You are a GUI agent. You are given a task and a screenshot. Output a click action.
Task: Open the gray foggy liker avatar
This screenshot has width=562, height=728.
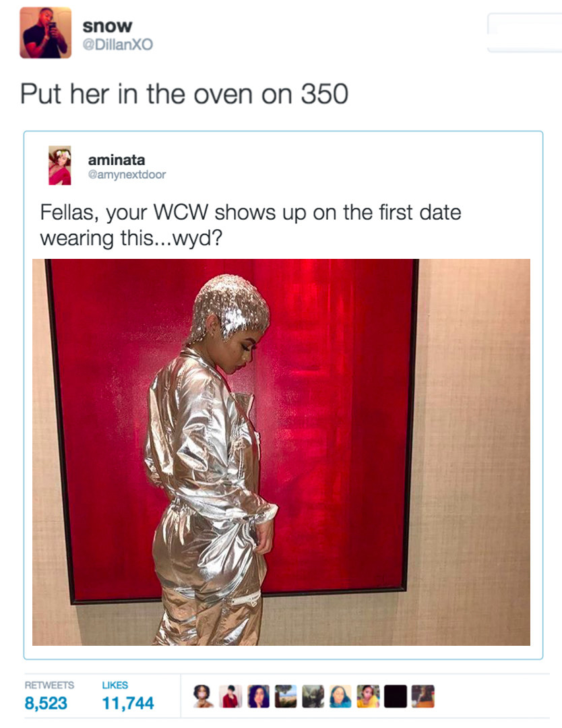click(313, 696)
